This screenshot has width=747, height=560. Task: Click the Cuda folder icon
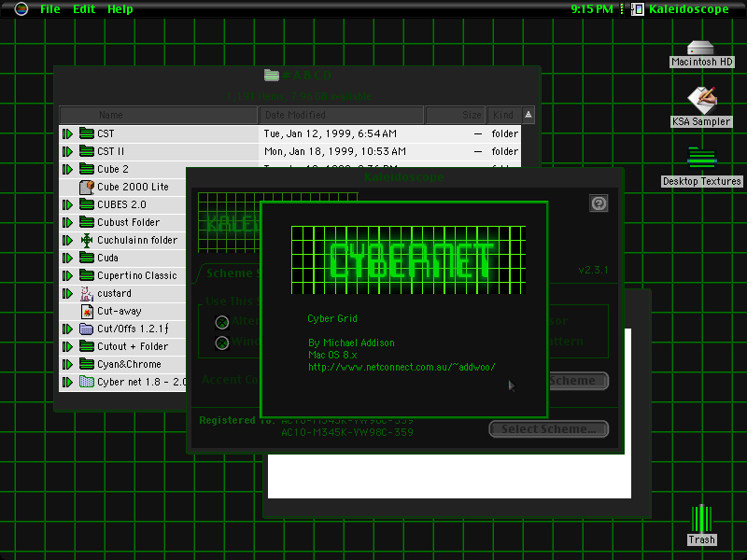click(86, 258)
